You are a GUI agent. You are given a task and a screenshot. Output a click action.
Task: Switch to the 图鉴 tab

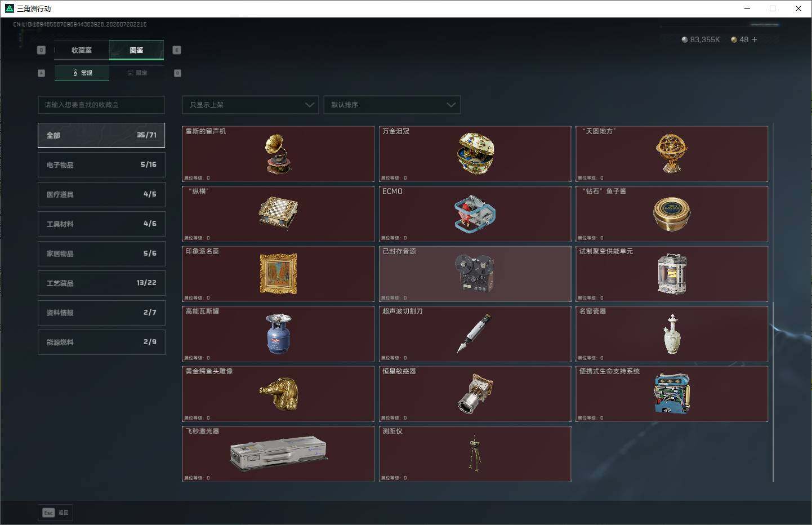tap(136, 50)
